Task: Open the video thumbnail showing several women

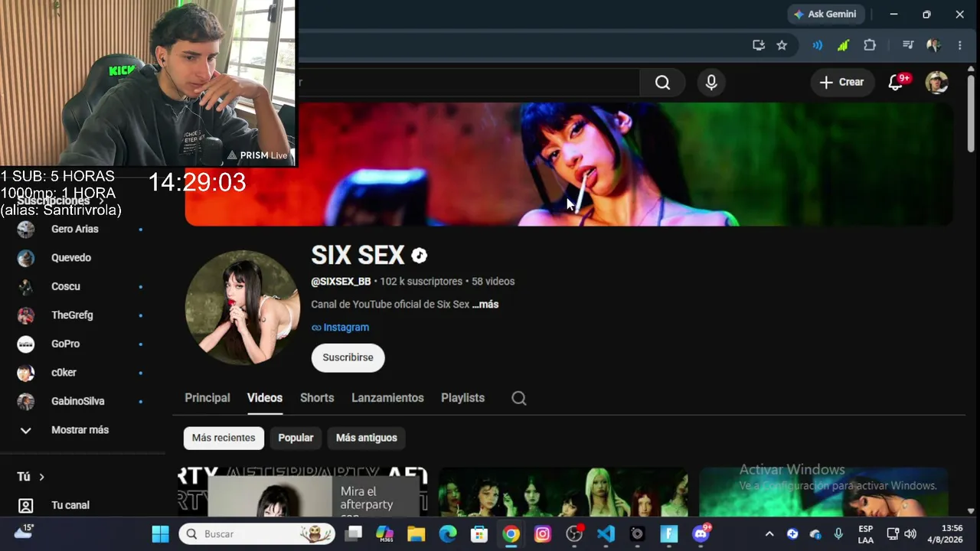Action: 563,491
